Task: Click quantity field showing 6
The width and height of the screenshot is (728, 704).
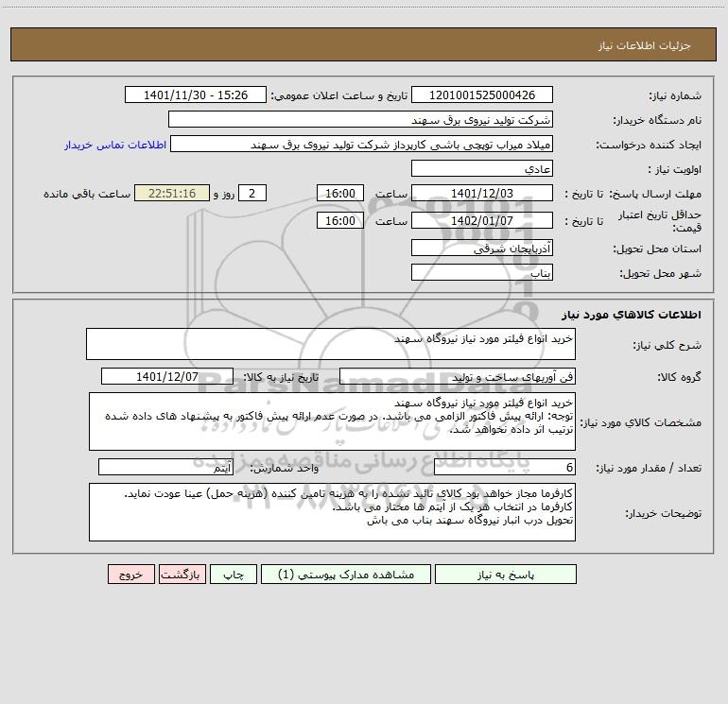Action: click(x=505, y=467)
